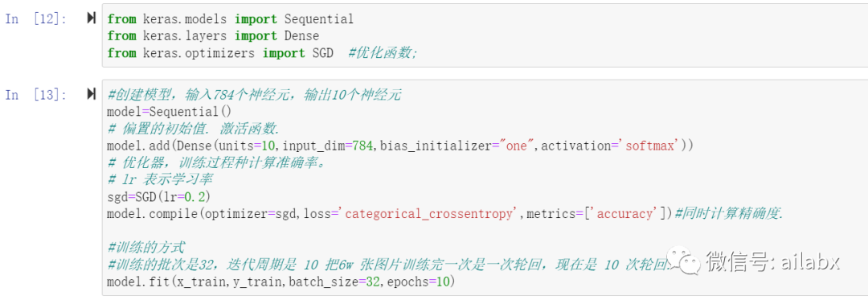Click the epochs=10 argument
Viewport: 868px width, 300px height.
coord(417,282)
